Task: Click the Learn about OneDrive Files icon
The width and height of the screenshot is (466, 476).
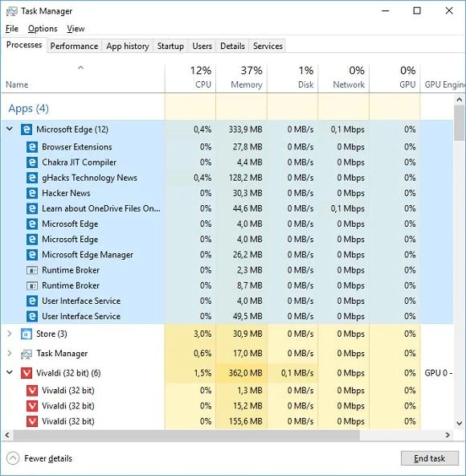Action: click(x=32, y=209)
